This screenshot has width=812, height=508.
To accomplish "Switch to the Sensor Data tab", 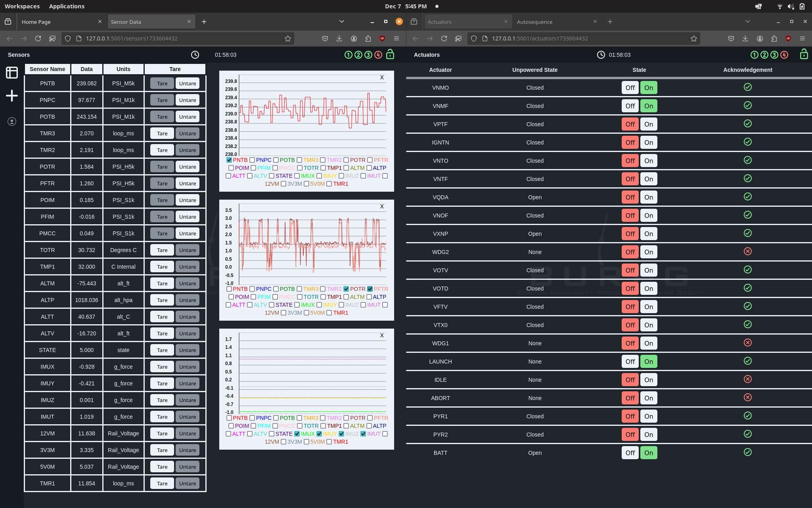I will [151, 22].
